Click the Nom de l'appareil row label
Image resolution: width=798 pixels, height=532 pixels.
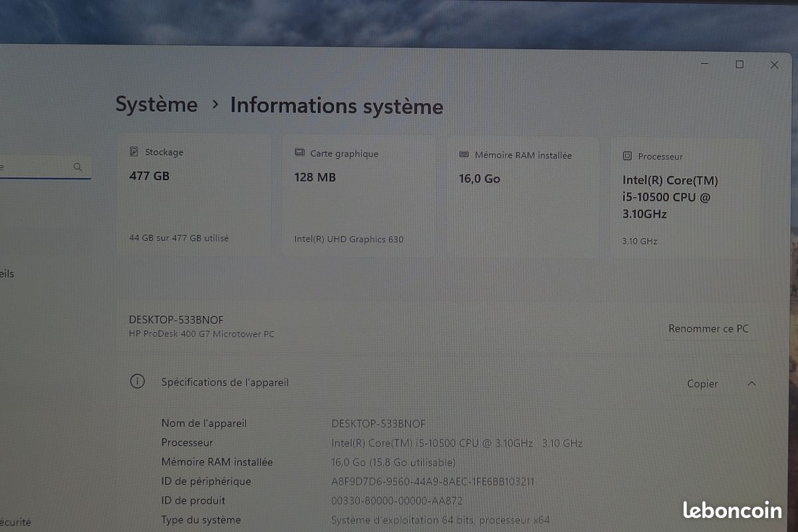coord(204,423)
